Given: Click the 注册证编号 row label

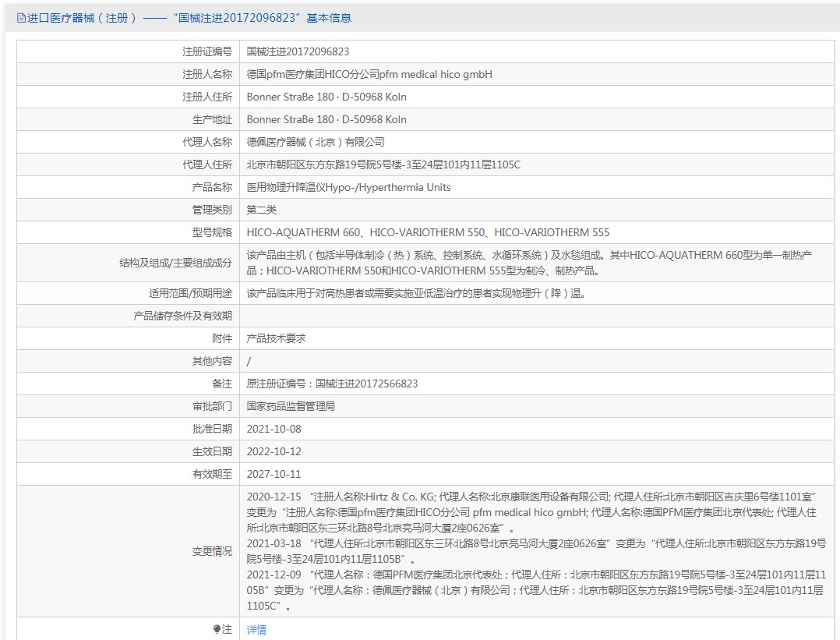Looking at the screenshot, I should tap(207, 51).
